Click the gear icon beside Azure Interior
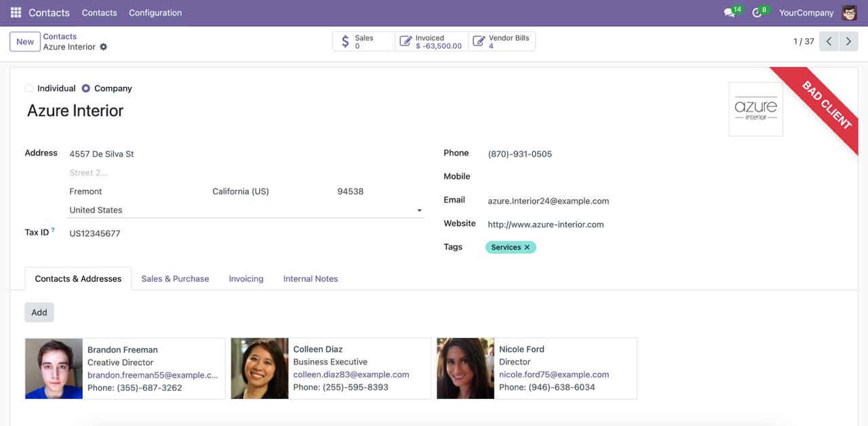868x426 pixels. click(104, 47)
